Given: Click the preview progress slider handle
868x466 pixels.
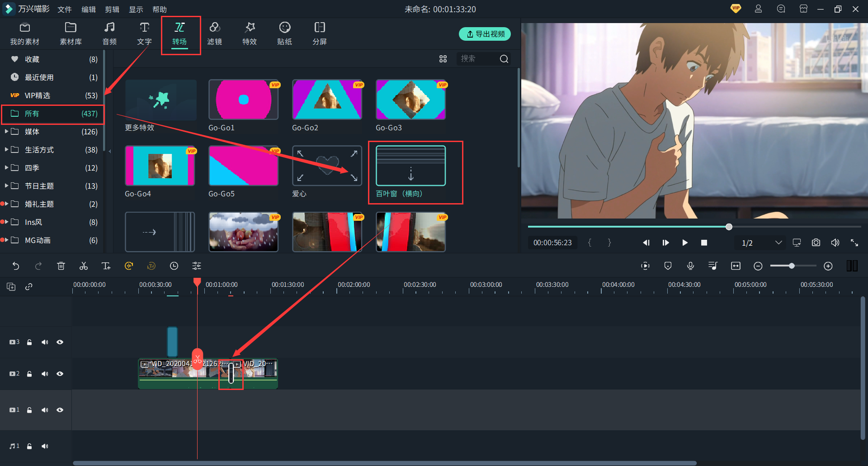Looking at the screenshot, I should point(729,227).
